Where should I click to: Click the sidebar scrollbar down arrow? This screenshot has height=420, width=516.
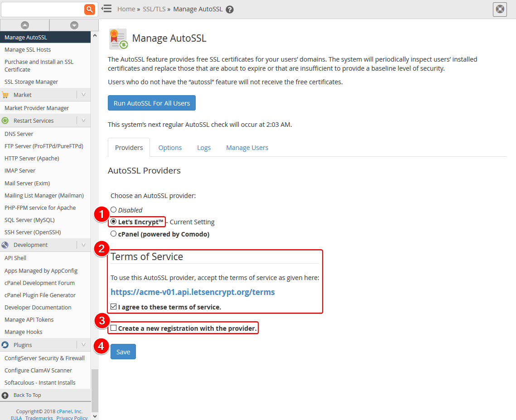95,416
